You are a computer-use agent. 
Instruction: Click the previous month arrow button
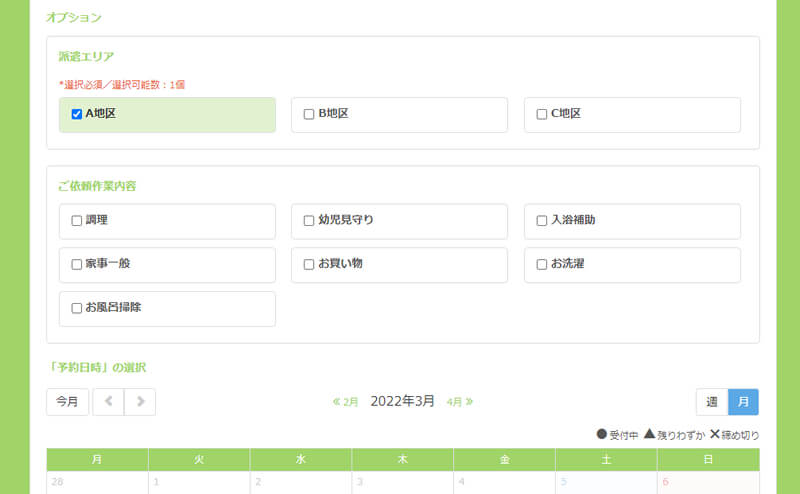tap(108, 402)
